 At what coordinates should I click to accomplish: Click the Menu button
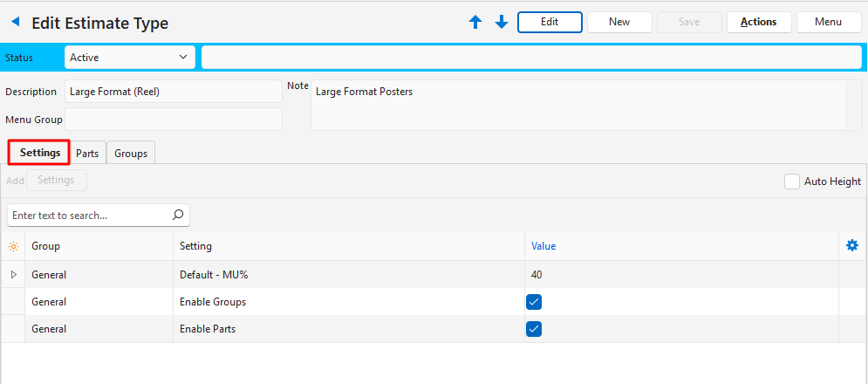[x=828, y=22]
